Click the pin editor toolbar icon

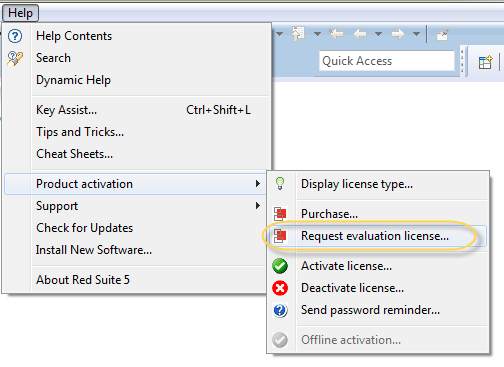point(443,35)
